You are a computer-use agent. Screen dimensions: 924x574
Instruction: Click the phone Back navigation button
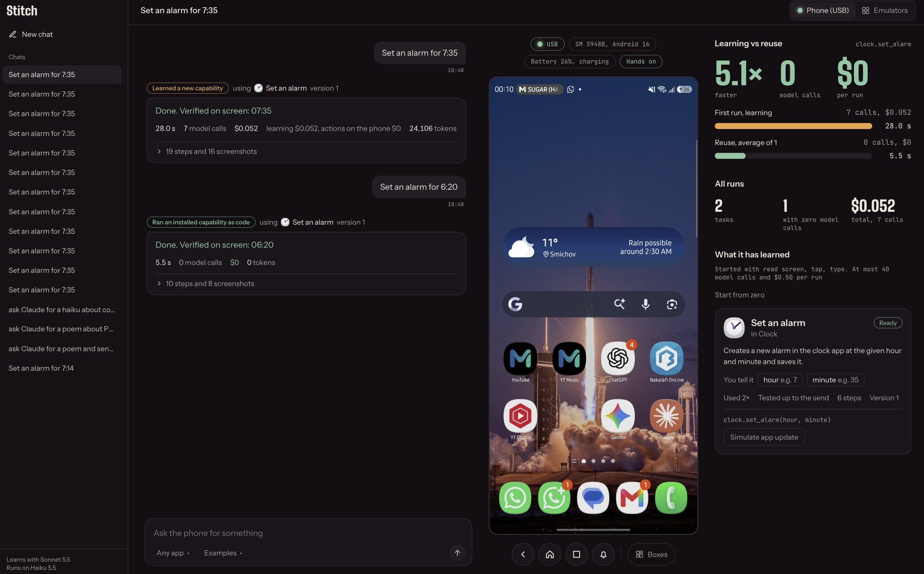point(523,554)
